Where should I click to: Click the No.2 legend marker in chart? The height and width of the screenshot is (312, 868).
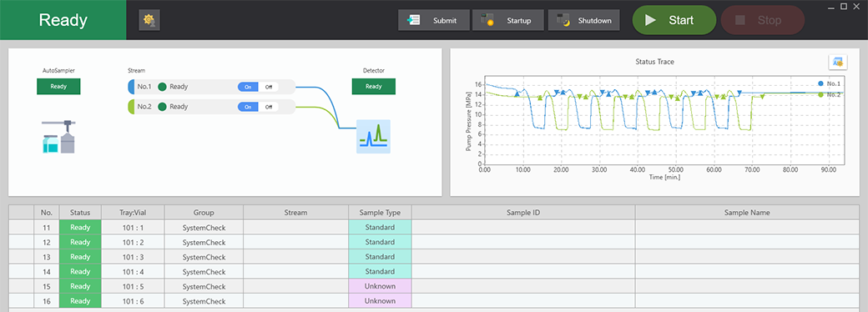[820, 94]
